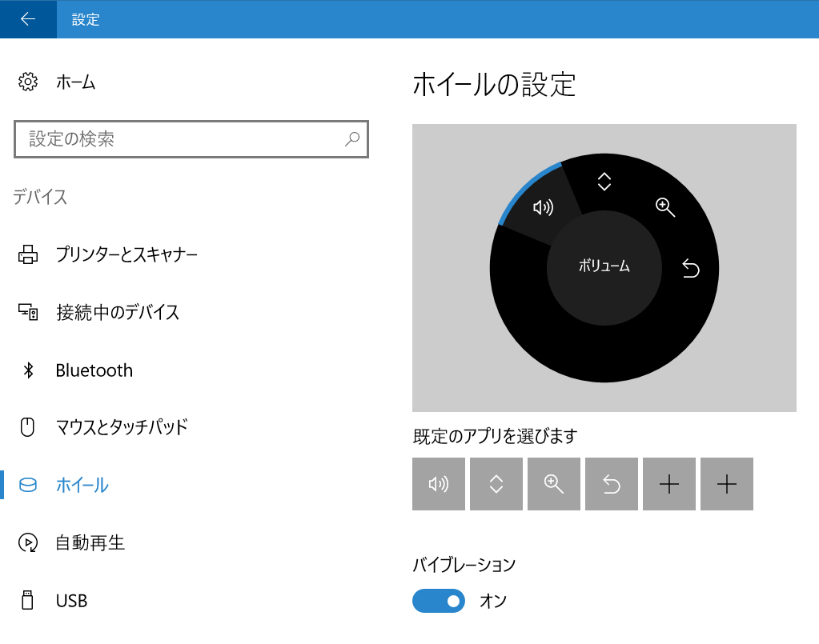Focus the 設定の検索 search box
The image size is (819, 644).
coord(191,139)
